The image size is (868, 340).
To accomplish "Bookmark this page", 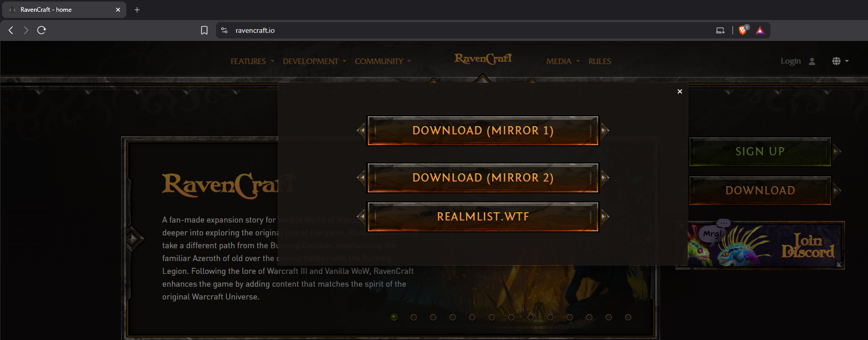I will click(204, 30).
